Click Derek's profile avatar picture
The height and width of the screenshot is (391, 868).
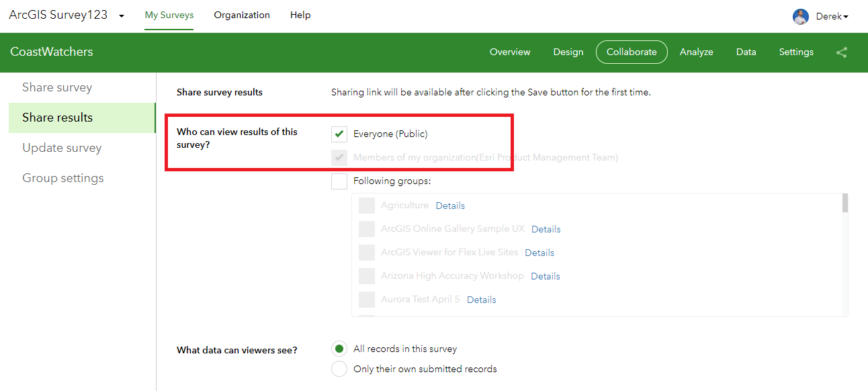coord(800,17)
